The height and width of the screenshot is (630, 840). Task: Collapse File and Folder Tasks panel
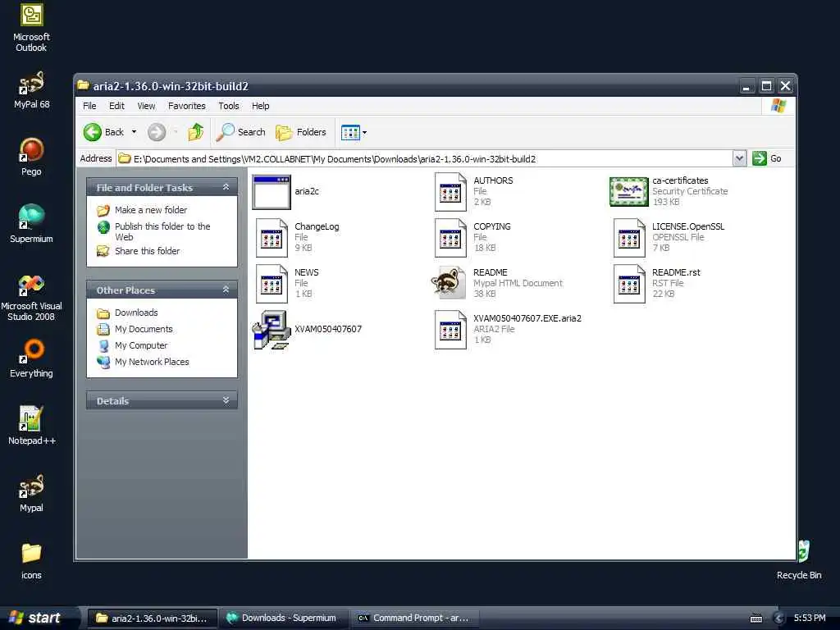pyautogui.click(x=226, y=187)
